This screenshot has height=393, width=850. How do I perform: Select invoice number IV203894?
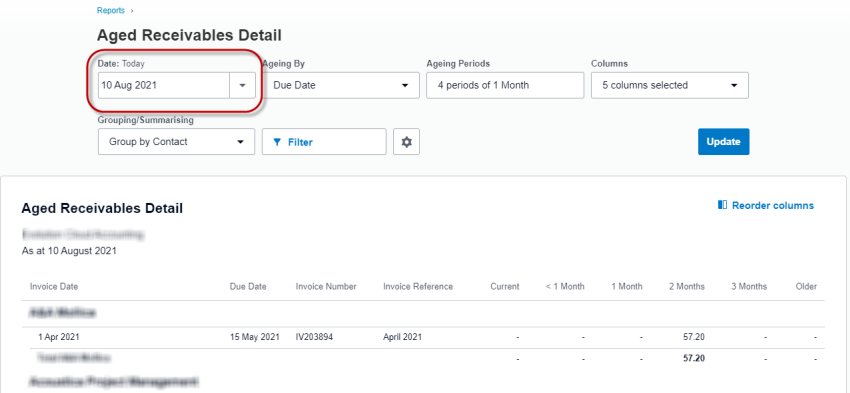(x=314, y=337)
